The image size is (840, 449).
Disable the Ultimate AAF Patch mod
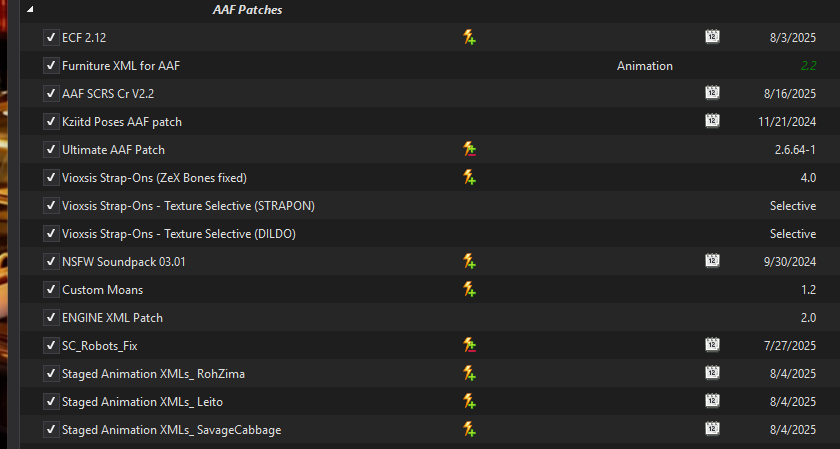pyautogui.click(x=51, y=149)
